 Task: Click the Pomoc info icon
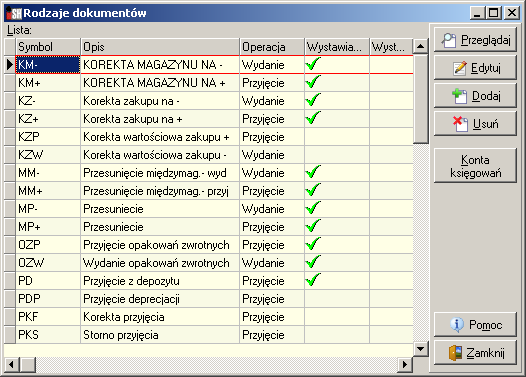[x=457, y=325]
